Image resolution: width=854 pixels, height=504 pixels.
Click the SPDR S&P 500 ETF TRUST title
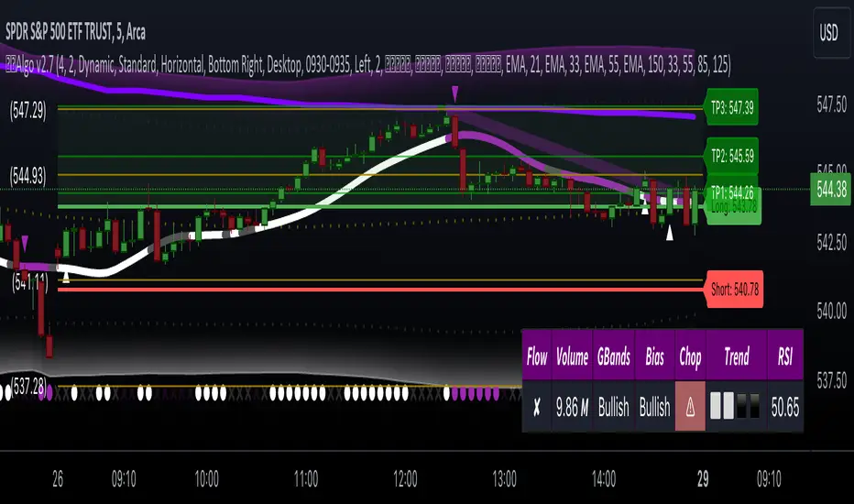[76, 33]
